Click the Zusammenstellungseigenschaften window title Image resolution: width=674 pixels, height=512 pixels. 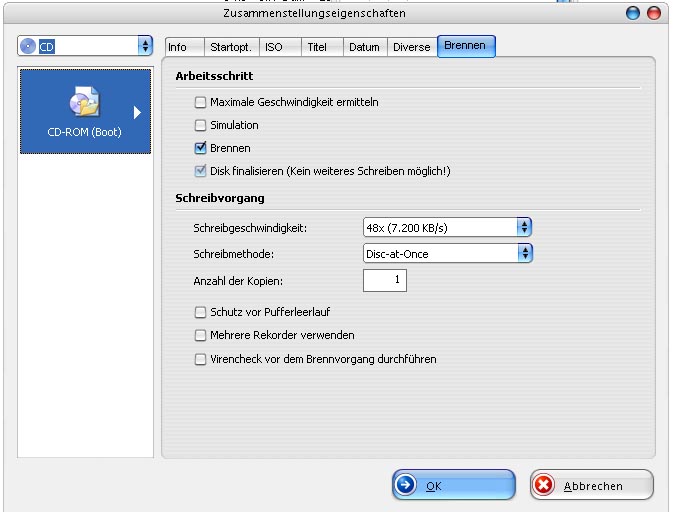pos(314,13)
